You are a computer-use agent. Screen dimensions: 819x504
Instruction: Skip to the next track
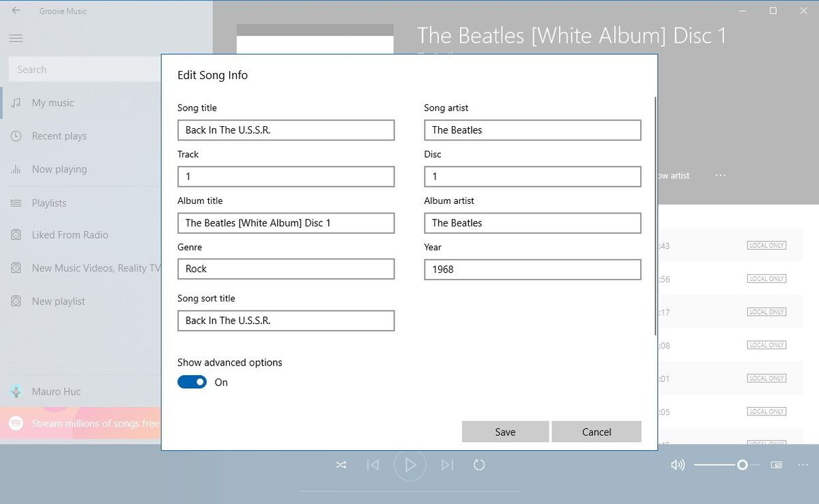[447, 464]
